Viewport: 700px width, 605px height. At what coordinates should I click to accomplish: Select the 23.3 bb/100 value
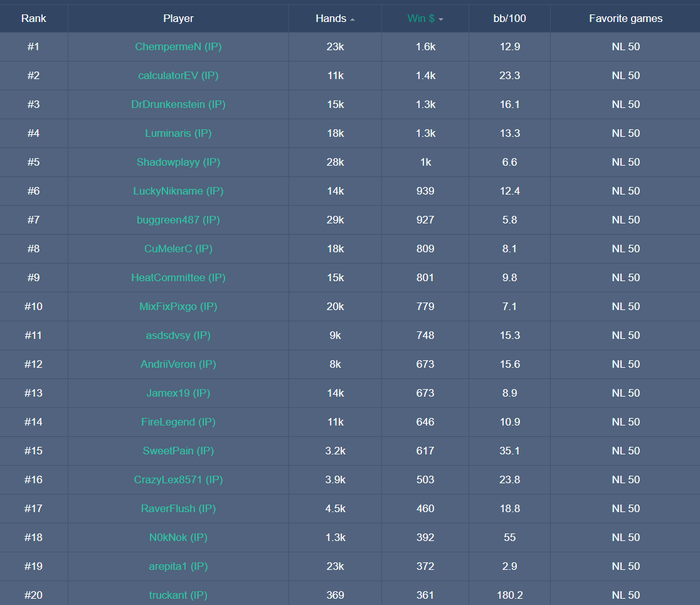pos(509,75)
